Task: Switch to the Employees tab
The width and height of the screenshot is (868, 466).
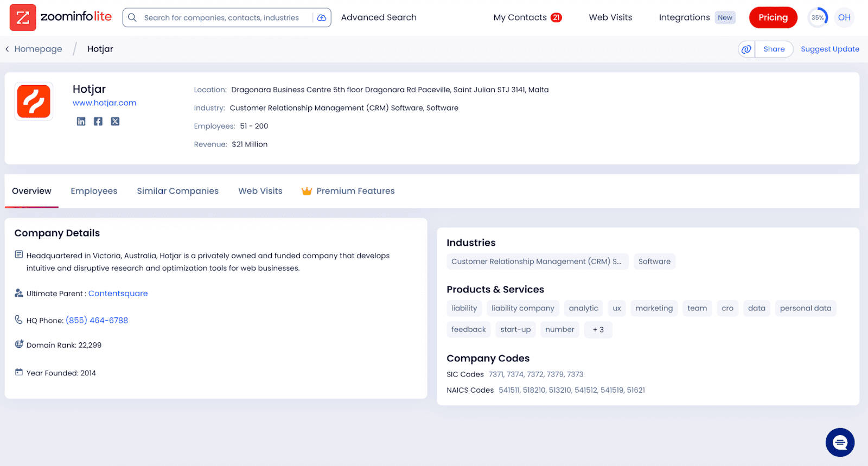Action: tap(94, 191)
